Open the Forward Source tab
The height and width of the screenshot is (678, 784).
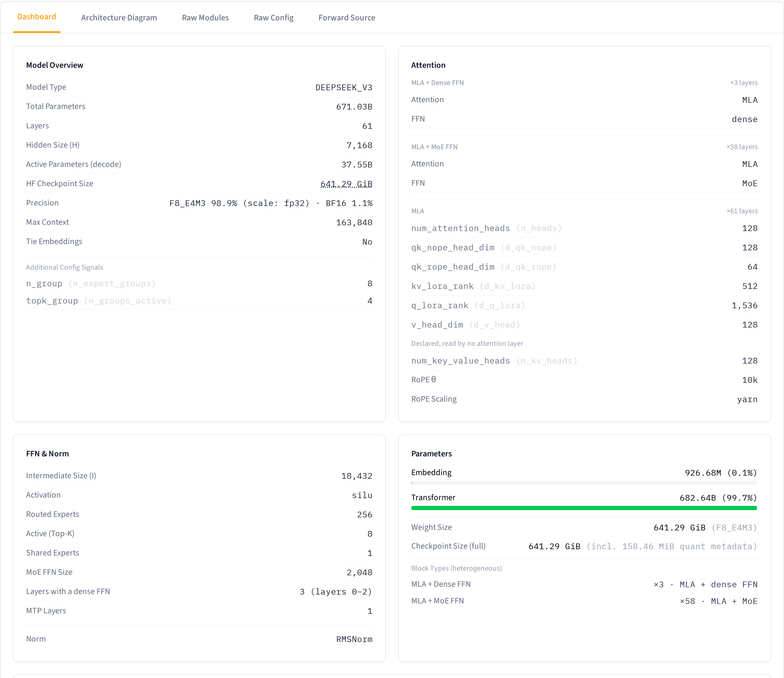(x=347, y=18)
